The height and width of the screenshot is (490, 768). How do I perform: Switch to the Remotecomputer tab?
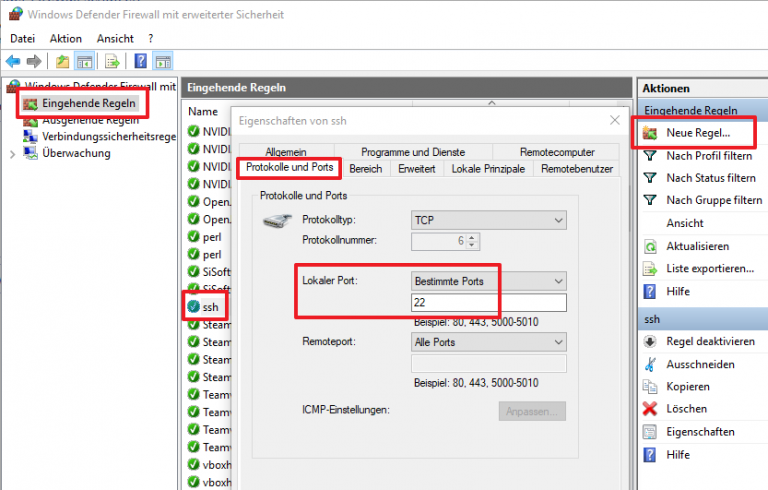(557, 152)
